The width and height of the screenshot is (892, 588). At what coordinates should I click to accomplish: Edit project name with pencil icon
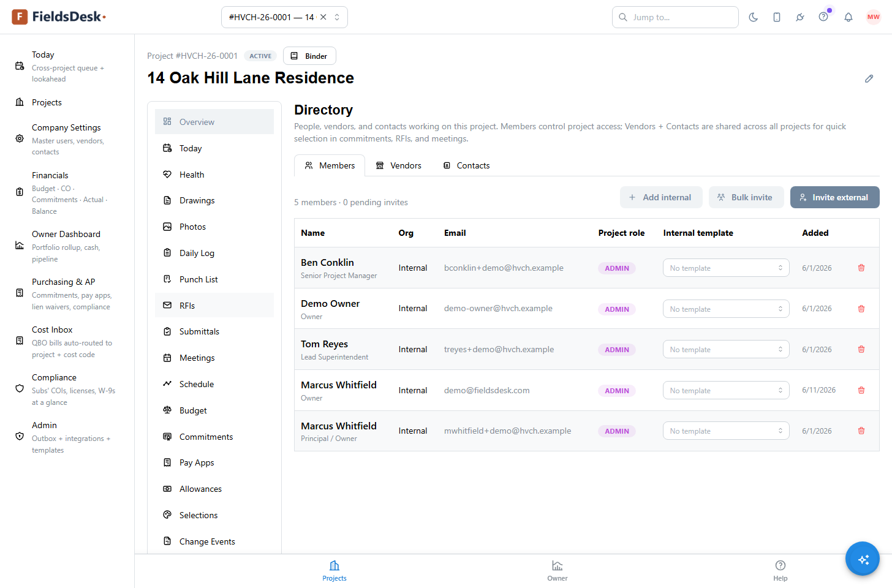(x=869, y=78)
